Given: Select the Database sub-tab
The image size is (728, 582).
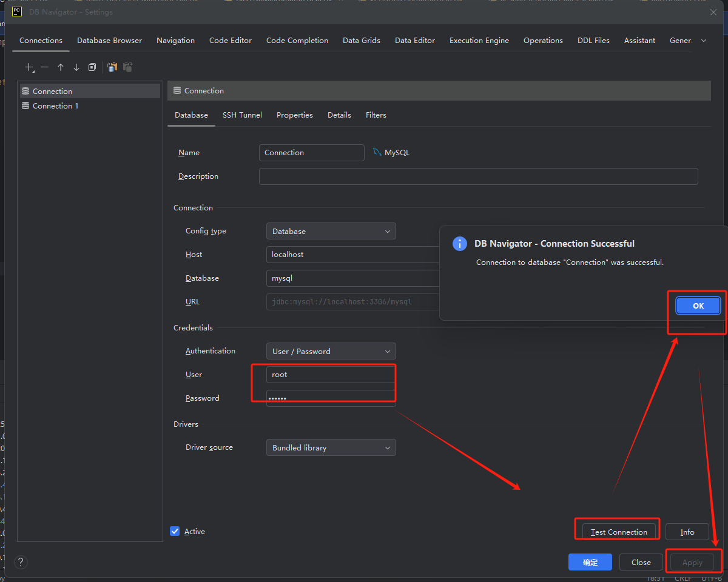Looking at the screenshot, I should click(x=191, y=115).
